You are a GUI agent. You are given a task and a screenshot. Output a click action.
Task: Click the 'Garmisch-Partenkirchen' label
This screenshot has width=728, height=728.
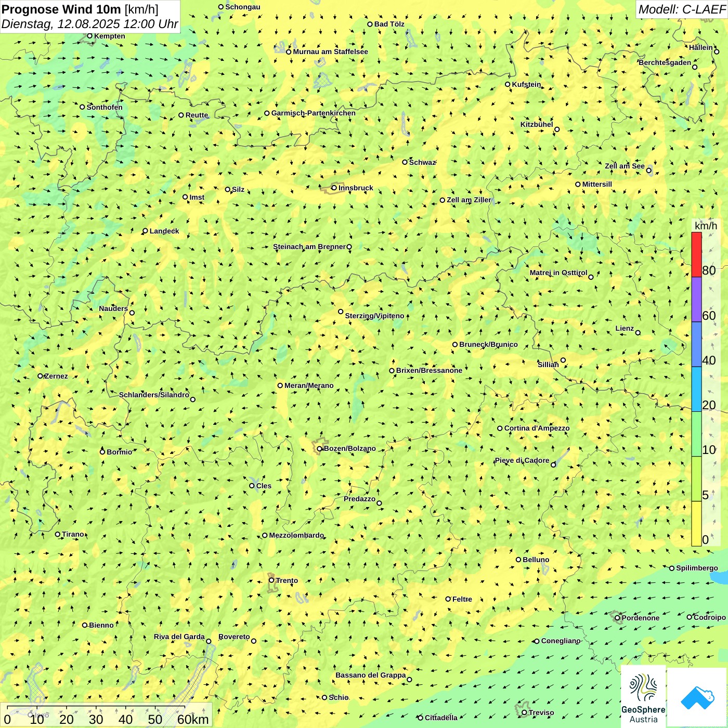(314, 113)
